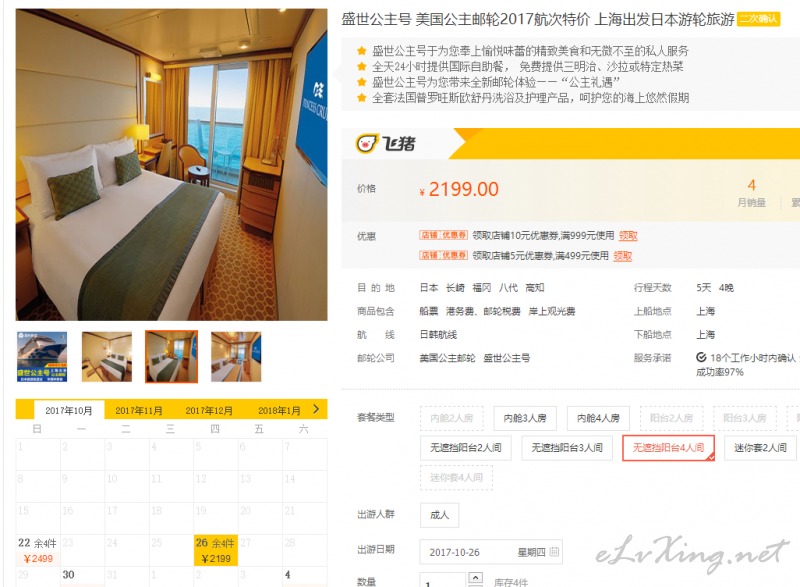
Task: Click the Fliggy pig logo icon
Action: coord(367,143)
